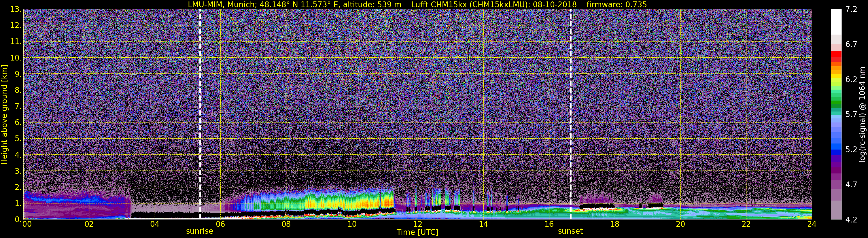Click the time axis tick '18'

(x=614, y=224)
